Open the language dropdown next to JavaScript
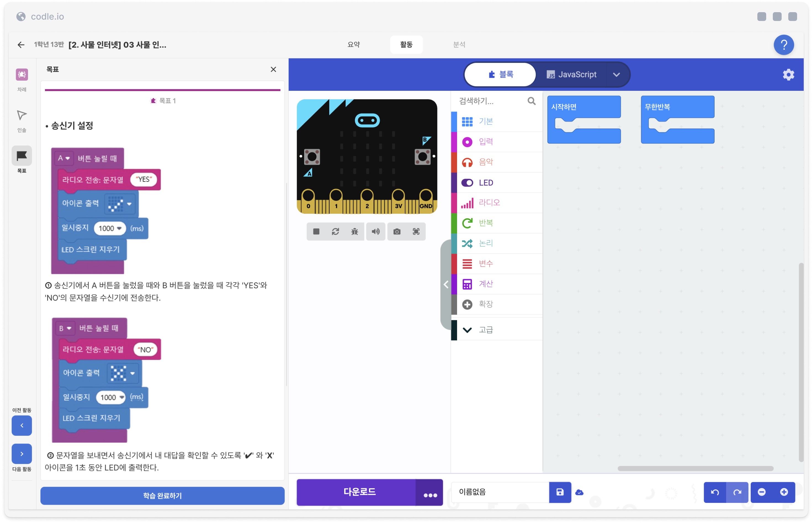Screen dimensions: 812x523 point(616,75)
